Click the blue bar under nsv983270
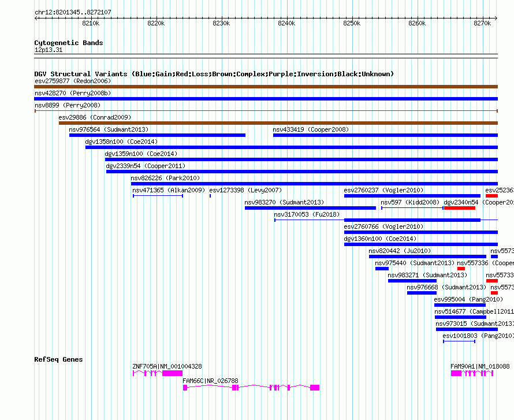 (311, 208)
